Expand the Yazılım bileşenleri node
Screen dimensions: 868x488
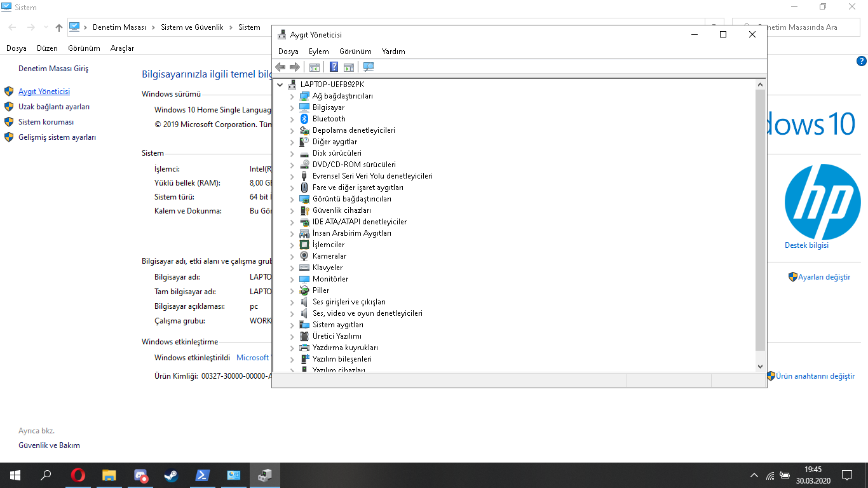(x=292, y=359)
